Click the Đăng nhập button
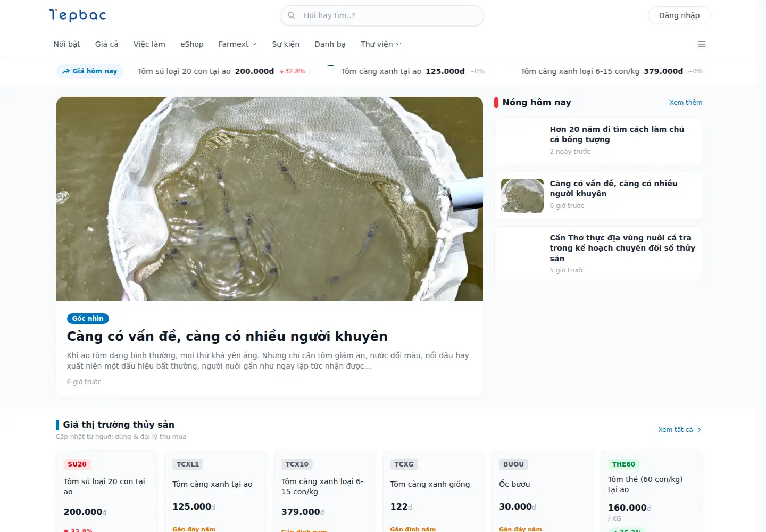This screenshot has width=766, height=532. [679, 15]
